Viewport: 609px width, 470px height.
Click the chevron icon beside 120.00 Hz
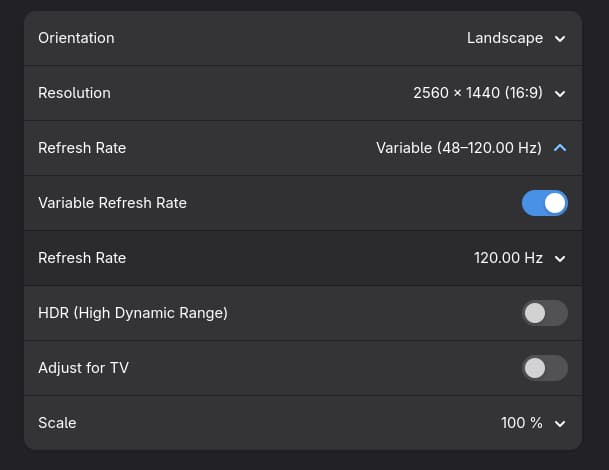click(x=560, y=258)
